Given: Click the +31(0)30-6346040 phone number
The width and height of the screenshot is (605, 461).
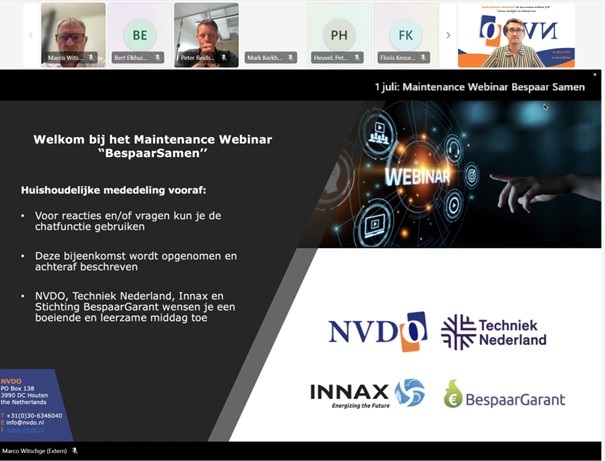Looking at the screenshot, I should click(x=34, y=415).
